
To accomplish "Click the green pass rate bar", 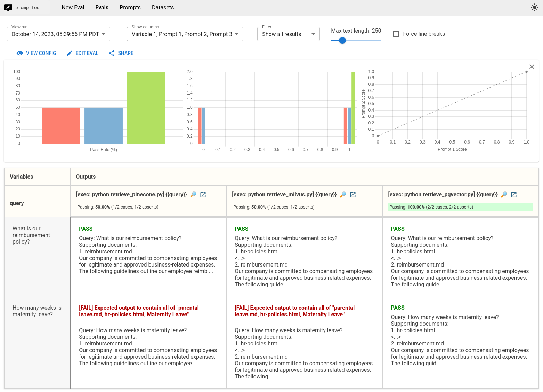I will pyautogui.click(x=146, y=108).
